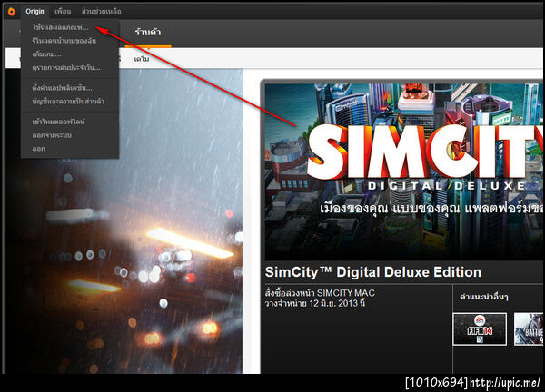Choose เพิ่มเกม... (Add game) entry
This screenshot has width=545, height=392.
pos(47,54)
